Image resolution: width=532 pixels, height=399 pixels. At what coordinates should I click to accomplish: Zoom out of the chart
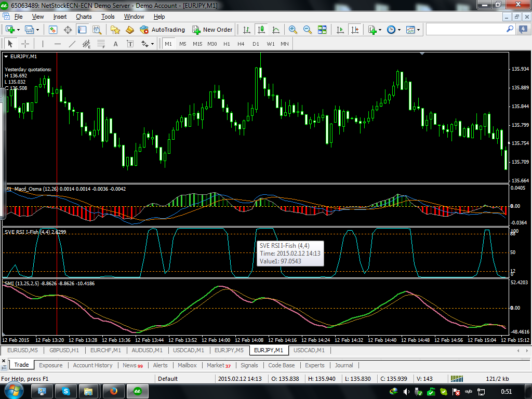pyautogui.click(x=308, y=30)
